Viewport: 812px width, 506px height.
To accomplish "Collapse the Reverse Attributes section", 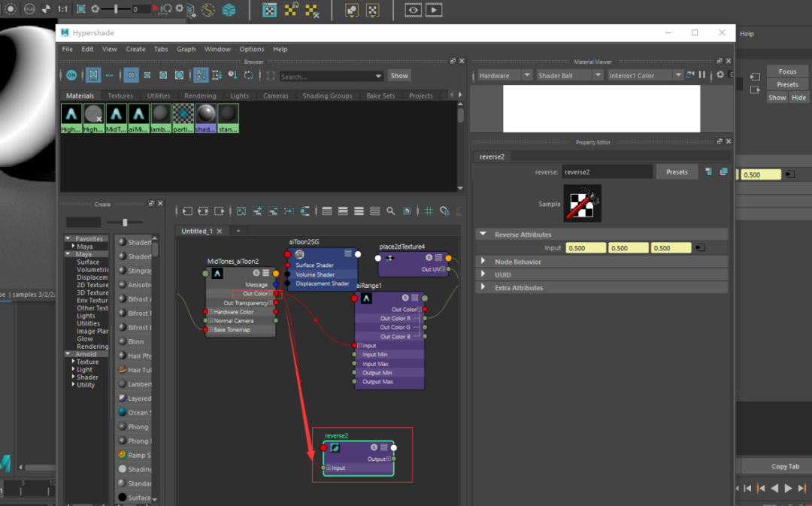I will tap(483, 234).
